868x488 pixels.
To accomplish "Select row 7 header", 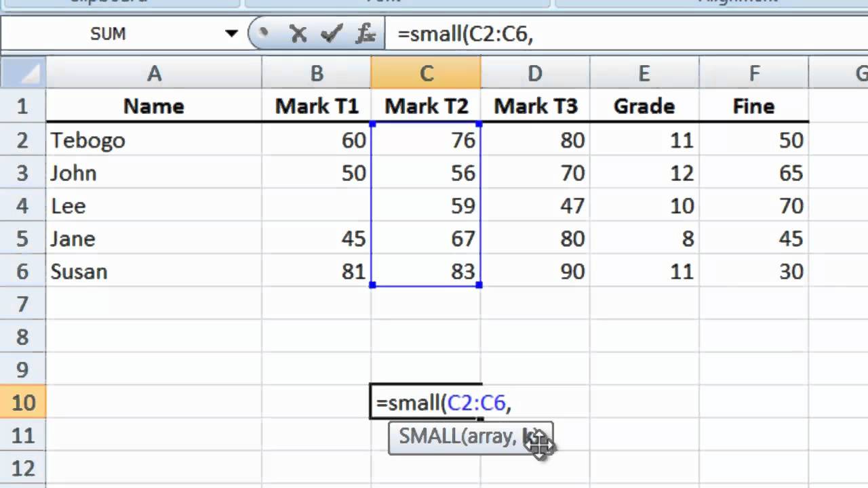I will point(23,304).
